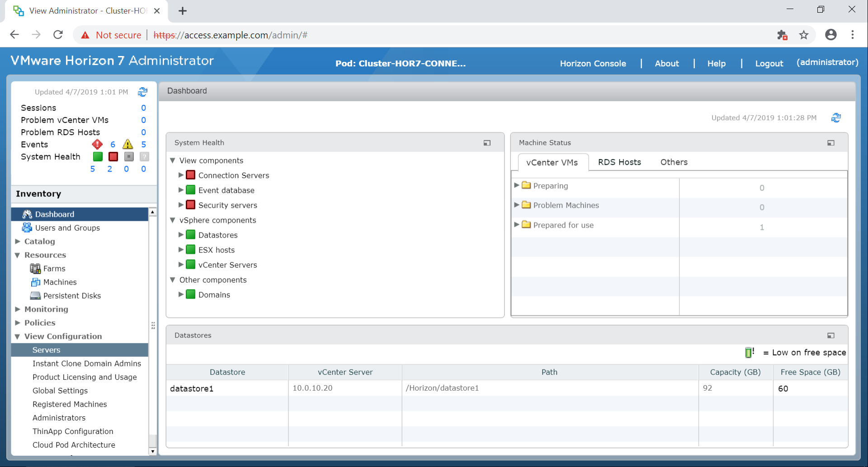The height and width of the screenshot is (467, 868).
Task: Click the yellow warning events icon
Action: pos(128,145)
